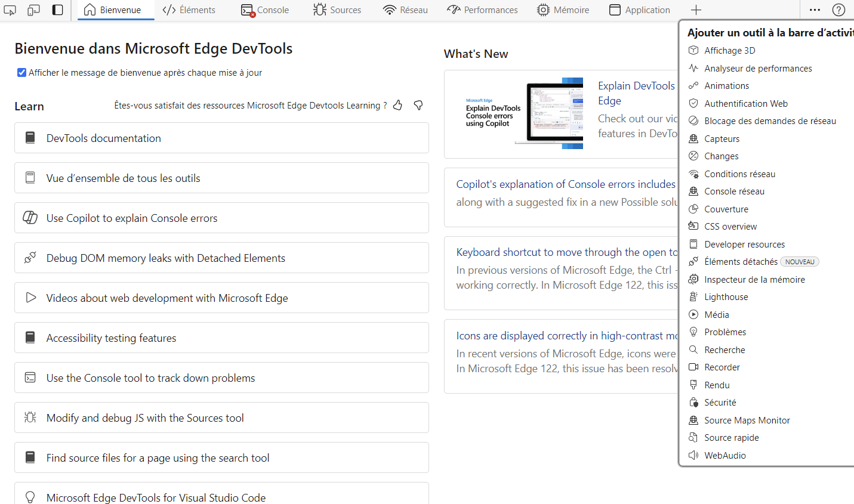Click the help question mark icon
The height and width of the screenshot is (504, 854).
point(838,10)
